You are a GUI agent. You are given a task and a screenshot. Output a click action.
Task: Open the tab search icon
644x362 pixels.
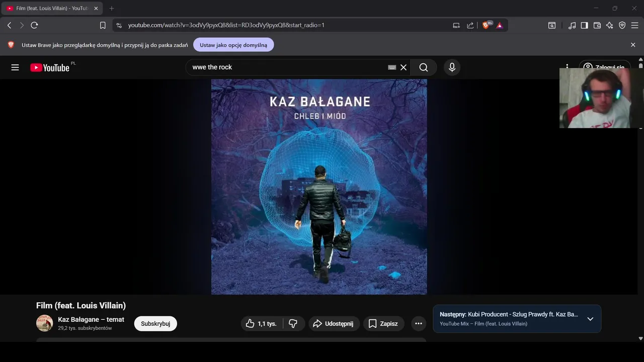pyautogui.click(x=552, y=25)
